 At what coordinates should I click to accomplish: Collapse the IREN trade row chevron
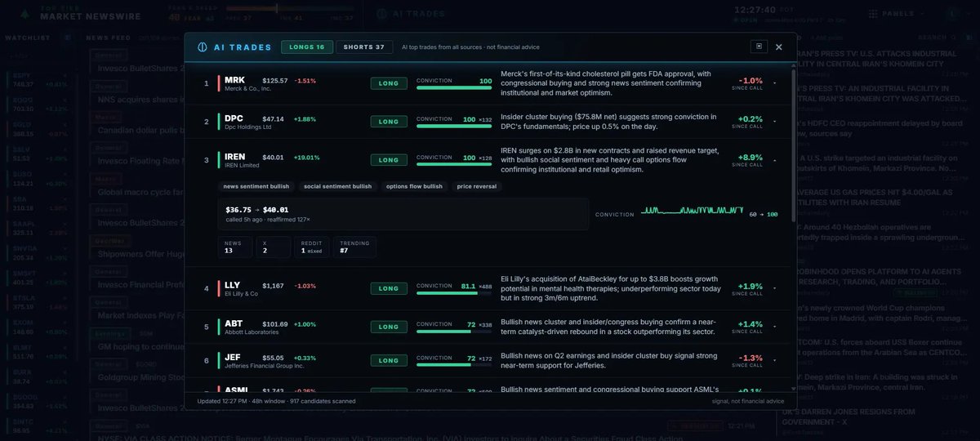coord(774,158)
